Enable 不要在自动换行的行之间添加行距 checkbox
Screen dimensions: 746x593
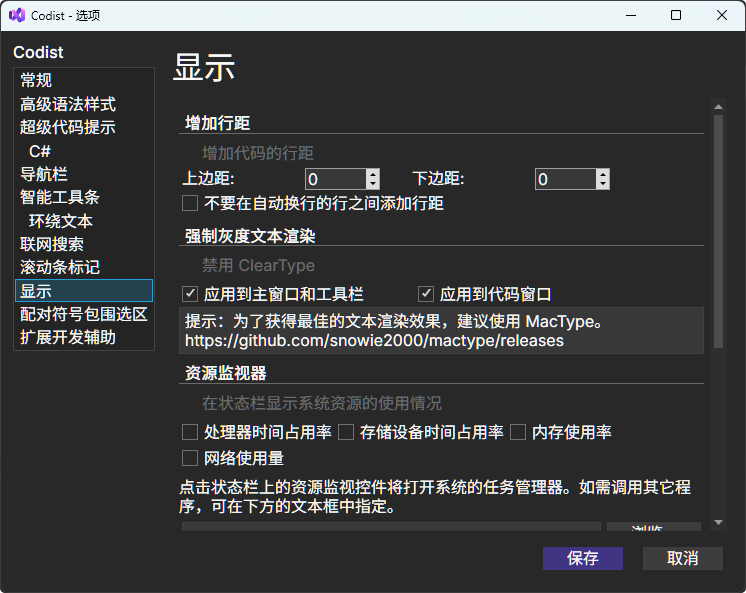click(x=190, y=204)
